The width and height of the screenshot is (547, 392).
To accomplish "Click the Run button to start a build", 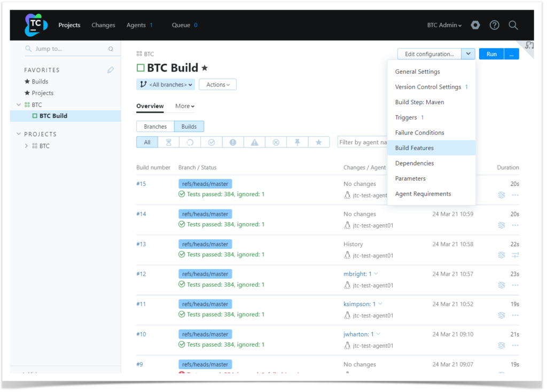I will click(491, 53).
